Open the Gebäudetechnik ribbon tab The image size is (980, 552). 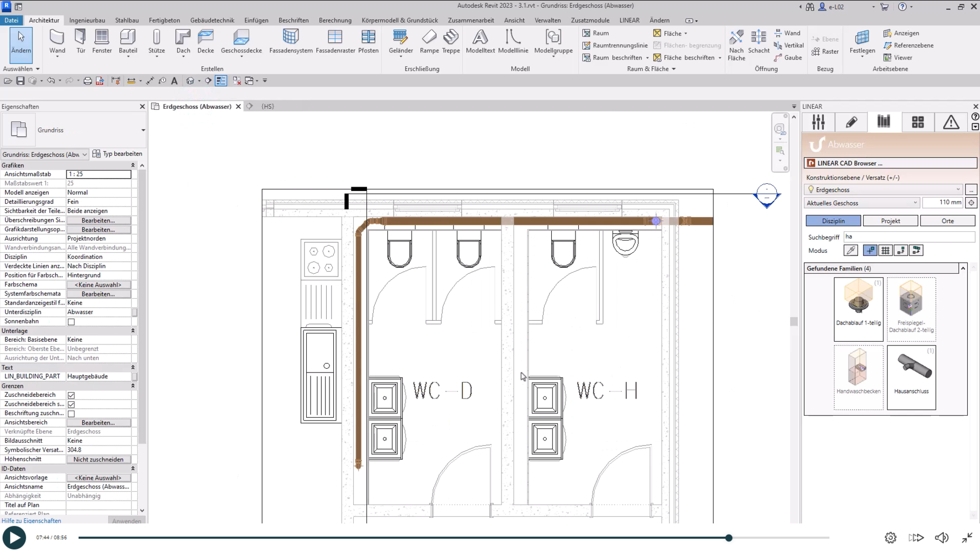212,20
